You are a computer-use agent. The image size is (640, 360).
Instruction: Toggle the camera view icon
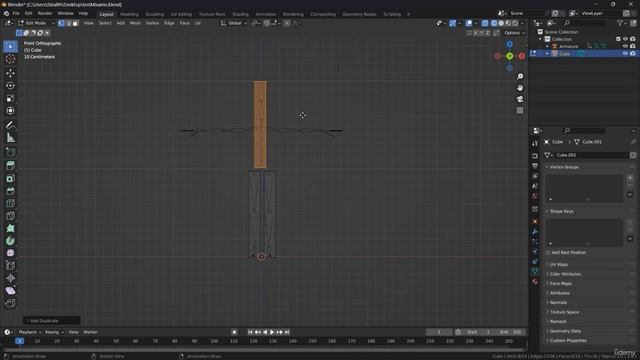520,99
